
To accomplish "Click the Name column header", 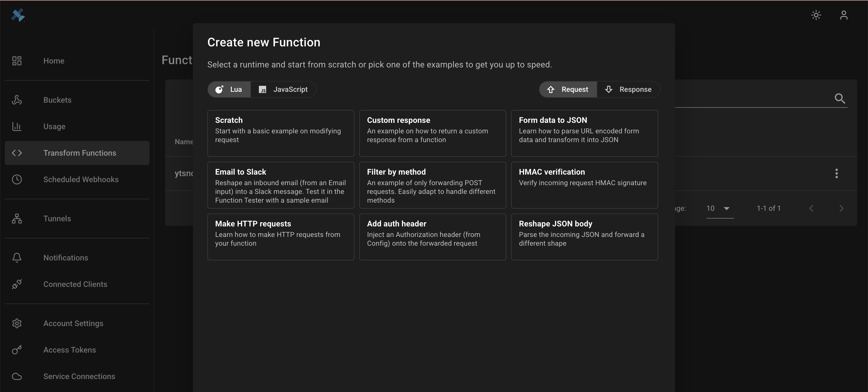I will 184,142.
